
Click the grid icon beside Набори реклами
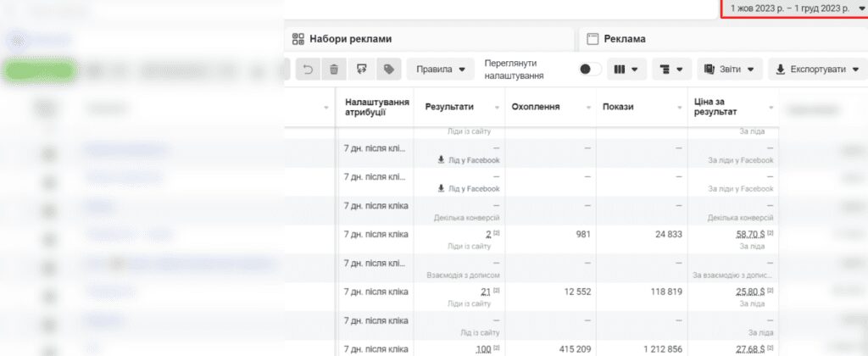click(x=298, y=39)
